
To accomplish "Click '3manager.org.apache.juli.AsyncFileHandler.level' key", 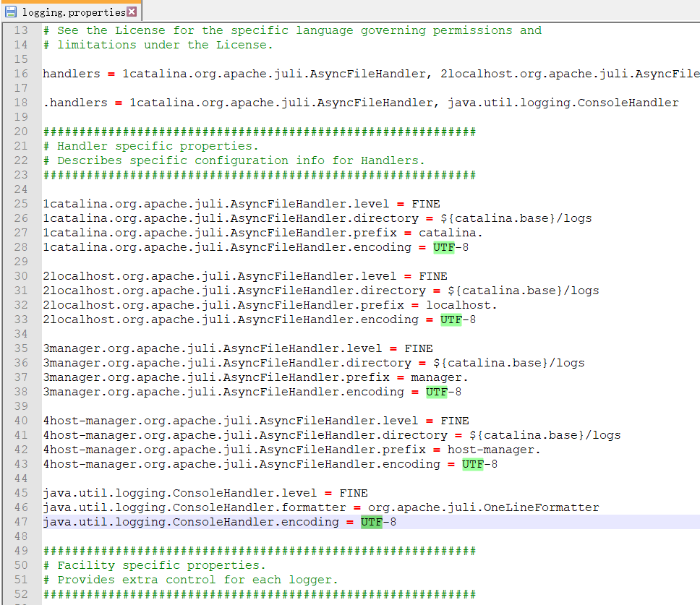I will [x=213, y=348].
